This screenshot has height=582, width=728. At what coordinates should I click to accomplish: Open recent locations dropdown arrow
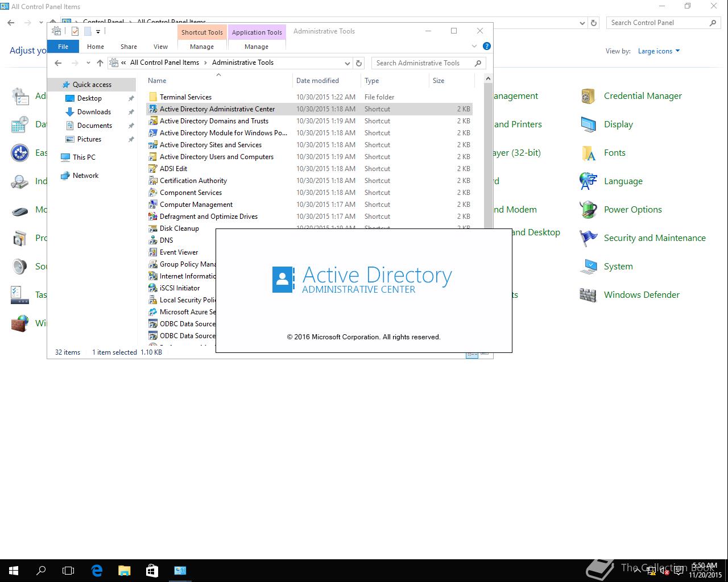[x=88, y=63]
